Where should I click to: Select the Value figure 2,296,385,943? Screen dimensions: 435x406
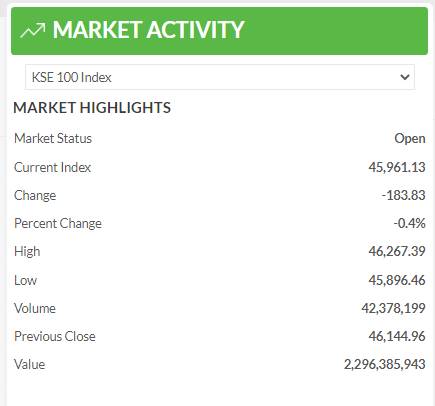tap(385, 364)
